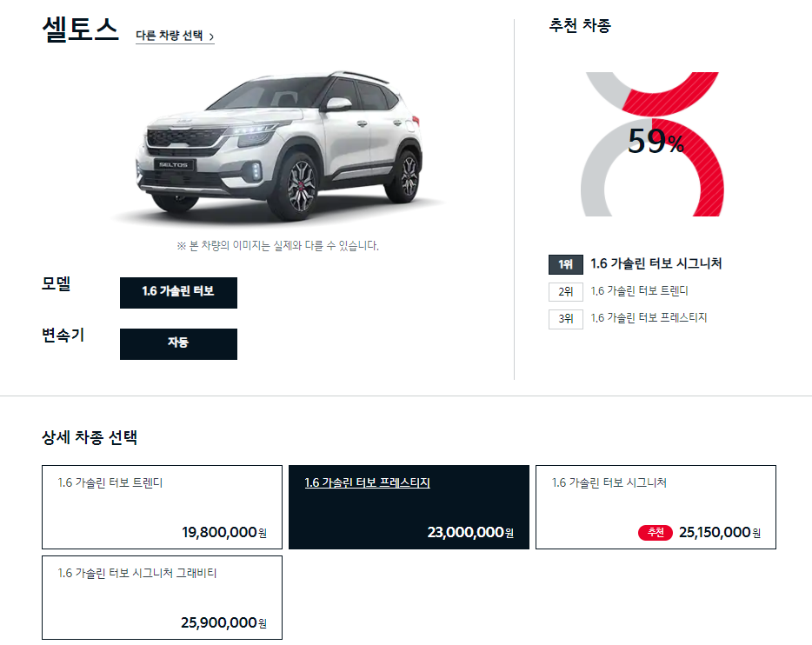This screenshot has width=812, height=645.
Task: Choose the selected 프레스티지 trim card
Action: point(409,508)
